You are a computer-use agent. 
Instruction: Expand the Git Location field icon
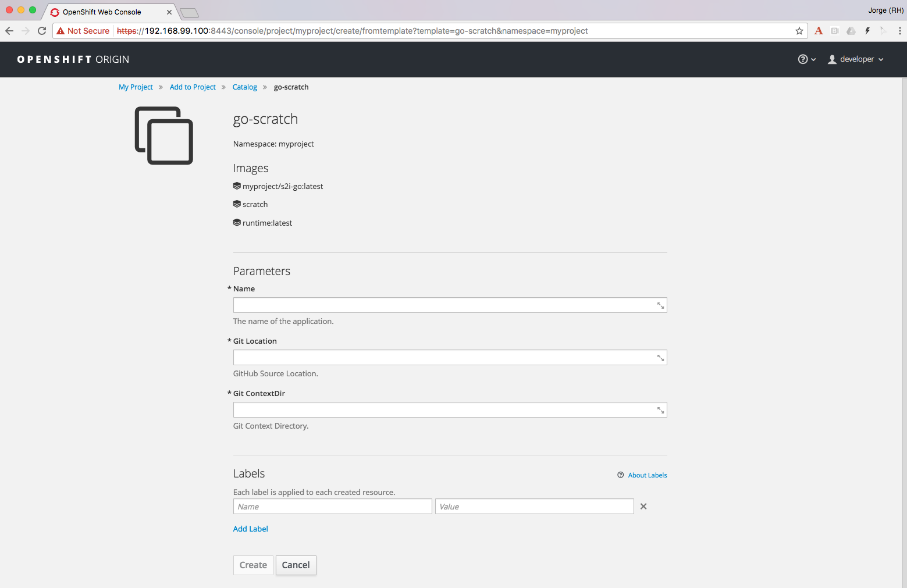pos(660,358)
